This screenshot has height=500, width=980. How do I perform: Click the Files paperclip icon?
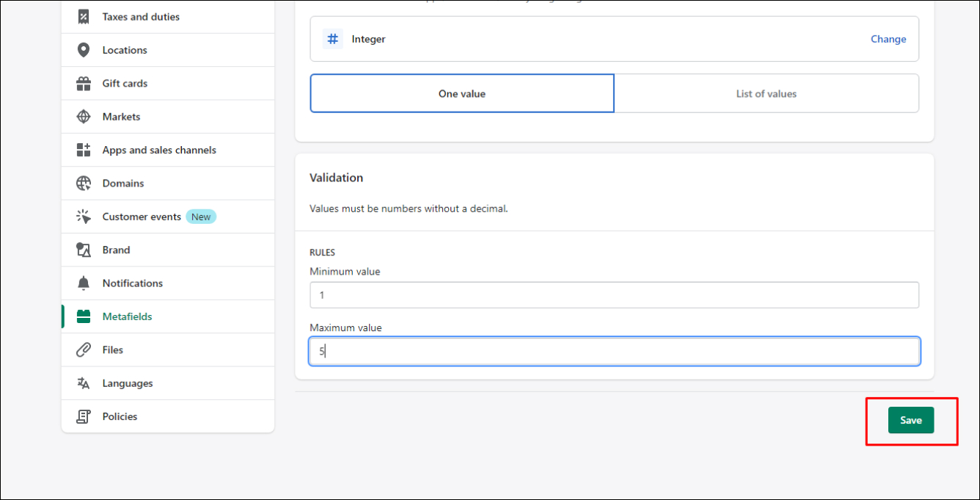point(84,350)
